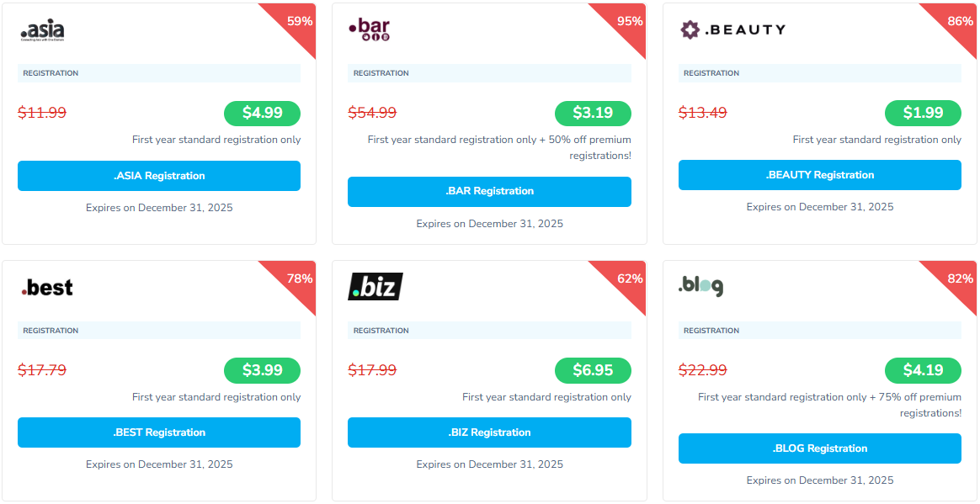Click the .blog domain logo
980x504 pixels.
[x=700, y=286]
